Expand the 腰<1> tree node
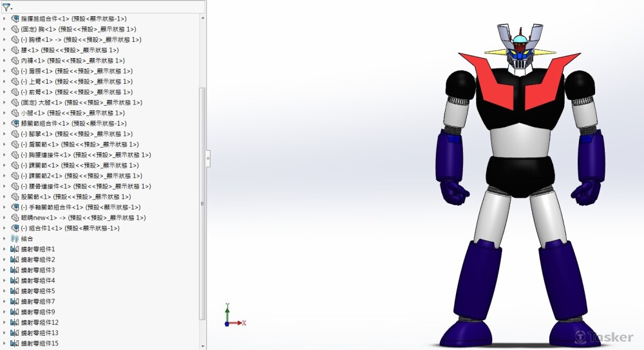644x350 pixels. tap(5, 50)
